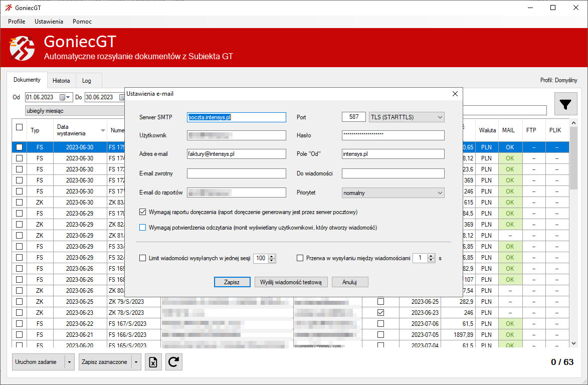
Task: Decrease the pause seconds with the down arrow
Action: [x=431, y=260]
